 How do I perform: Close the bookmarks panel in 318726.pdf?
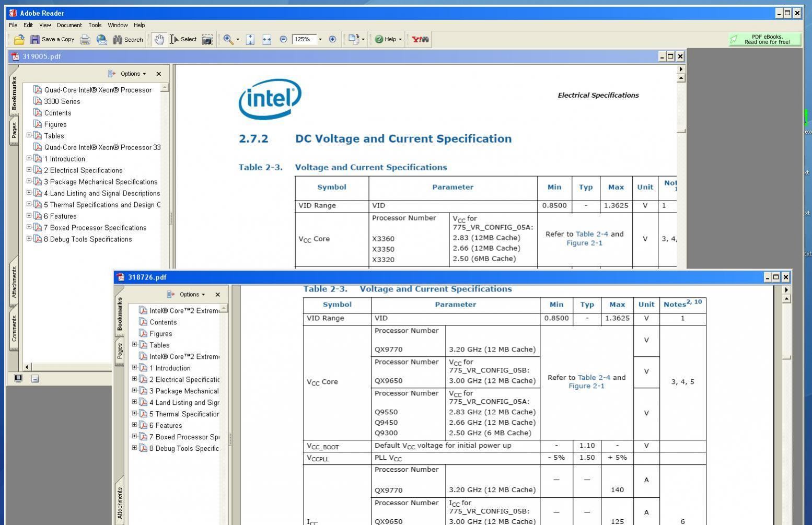[218, 295]
